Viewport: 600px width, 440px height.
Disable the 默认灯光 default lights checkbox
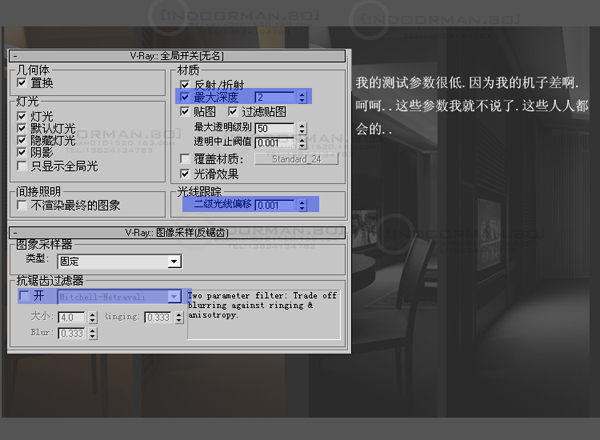(x=22, y=129)
